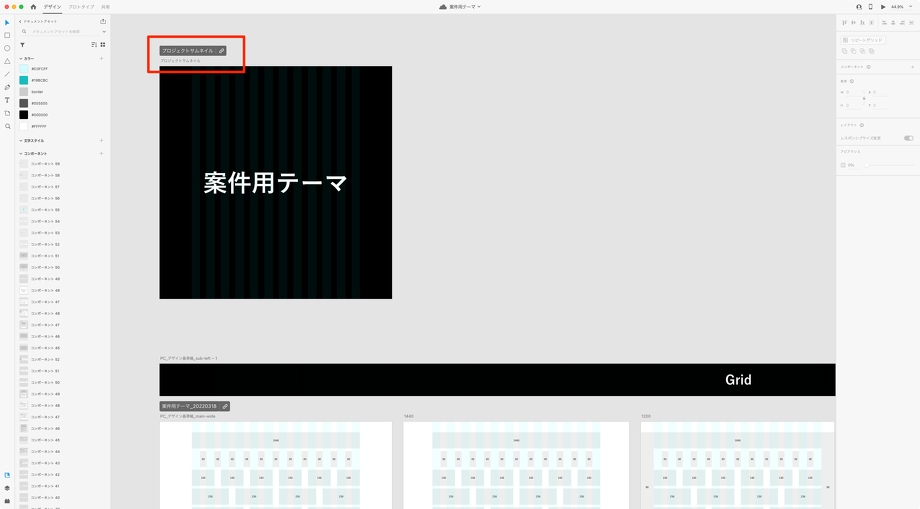Click plus in right コンポーネント section

tap(912, 67)
